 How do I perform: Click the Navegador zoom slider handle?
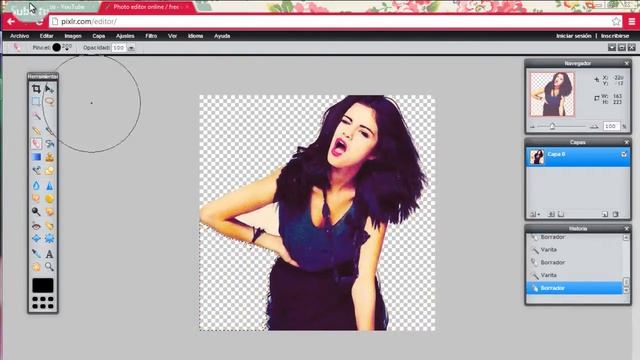click(x=552, y=127)
